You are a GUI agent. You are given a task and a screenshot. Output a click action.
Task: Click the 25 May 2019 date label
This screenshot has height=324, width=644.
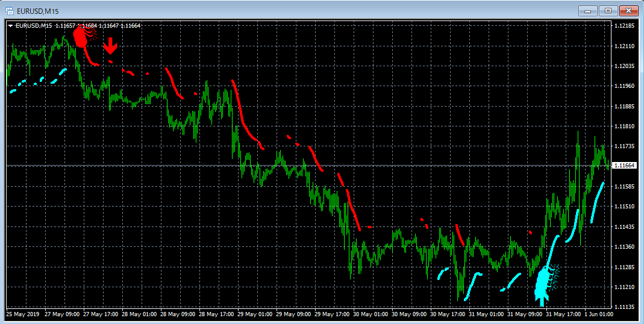tap(22, 314)
